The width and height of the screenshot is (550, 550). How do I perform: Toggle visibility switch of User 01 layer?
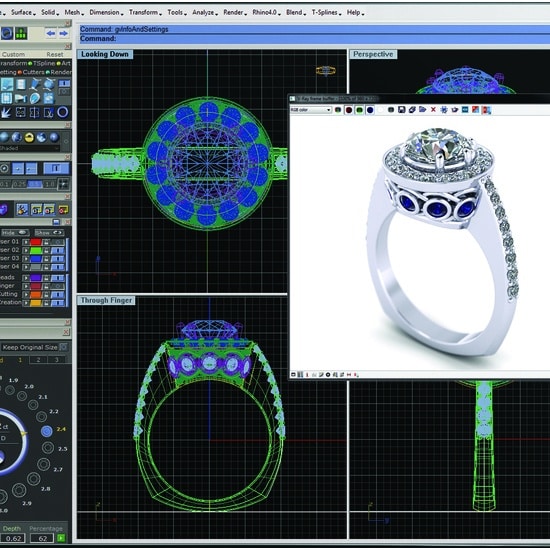tap(58, 242)
